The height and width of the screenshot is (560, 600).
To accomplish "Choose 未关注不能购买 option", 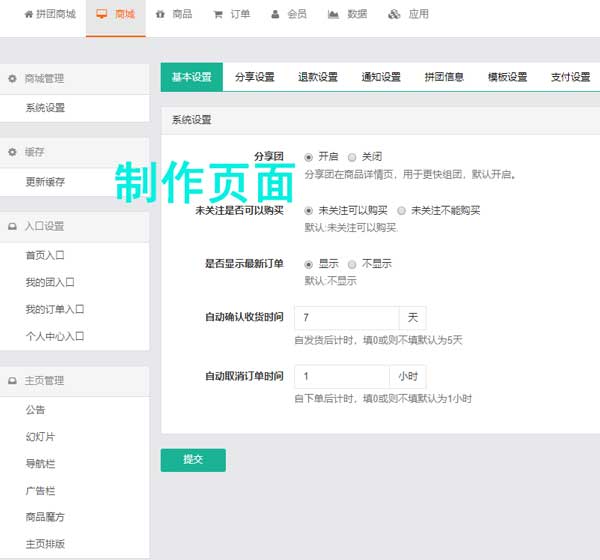I will (x=401, y=211).
